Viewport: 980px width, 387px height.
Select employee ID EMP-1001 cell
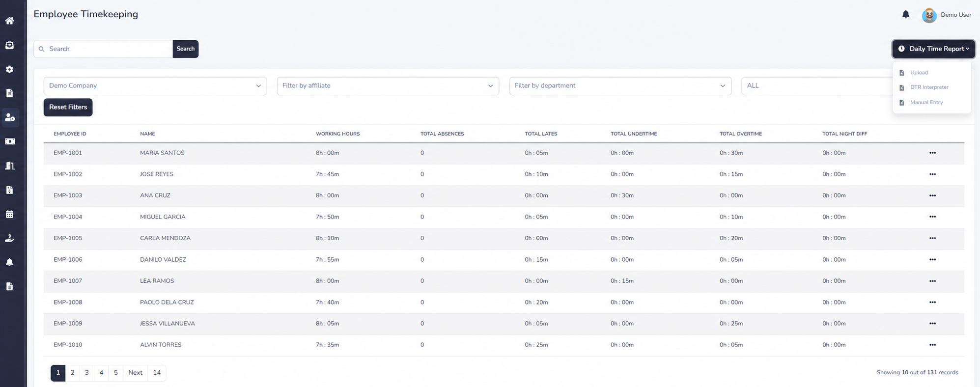tap(68, 153)
